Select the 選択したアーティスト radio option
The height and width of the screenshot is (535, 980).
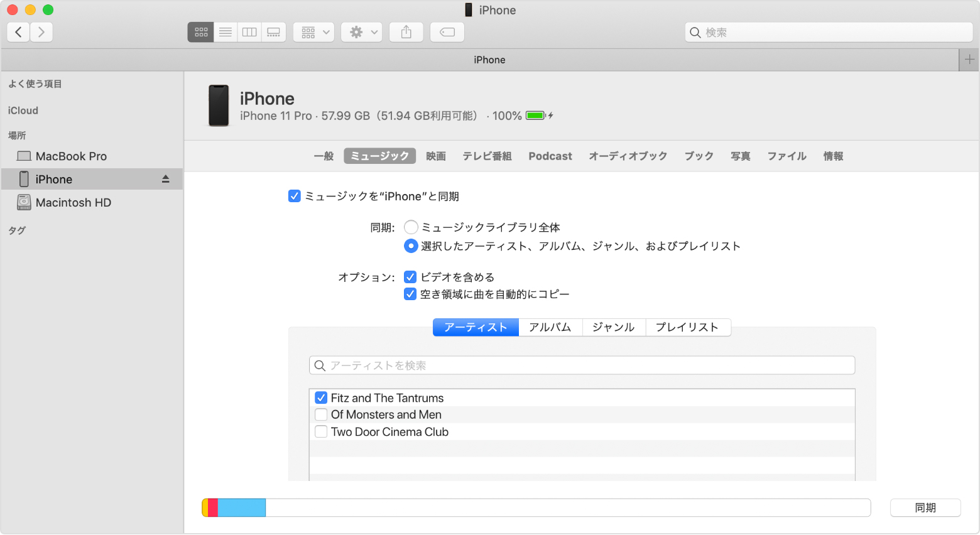411,246
